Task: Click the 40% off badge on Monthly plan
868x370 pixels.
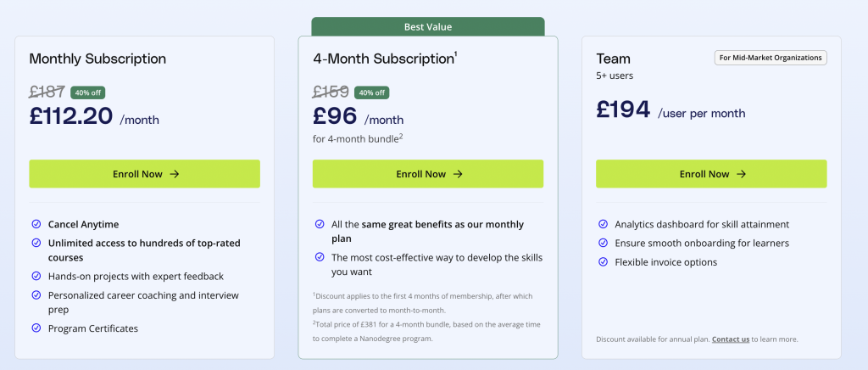Action: point(88,92)
